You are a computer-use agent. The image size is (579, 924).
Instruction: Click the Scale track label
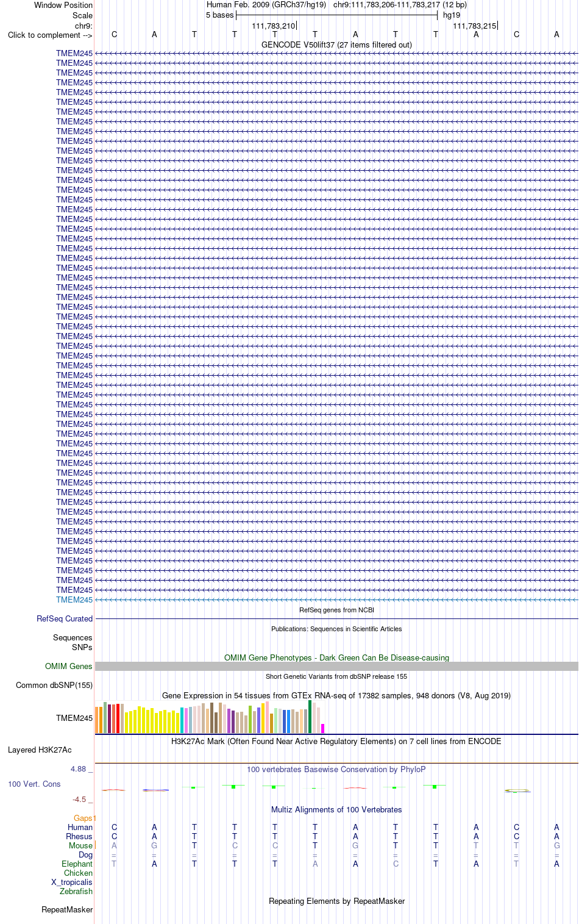[x=83, y=15]
